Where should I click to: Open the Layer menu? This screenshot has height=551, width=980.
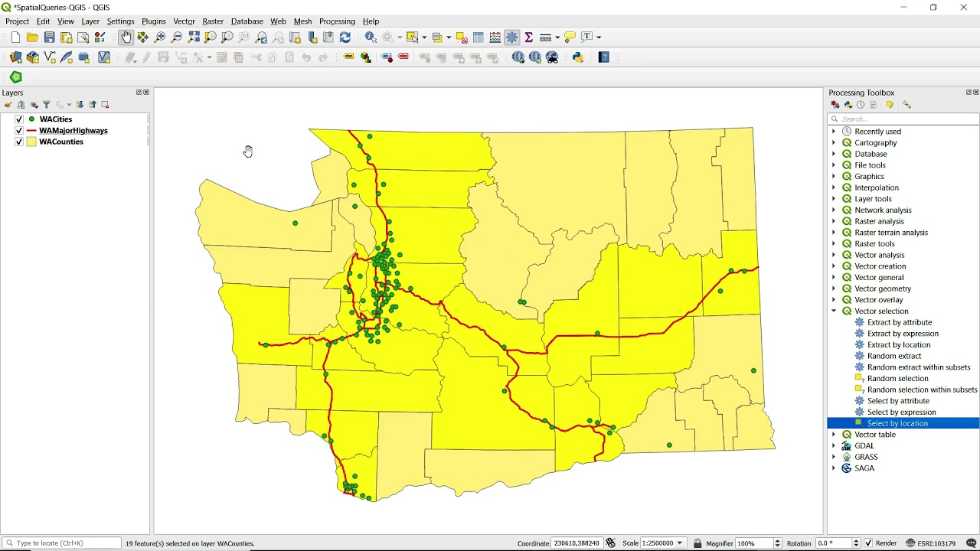click(90, 21)
